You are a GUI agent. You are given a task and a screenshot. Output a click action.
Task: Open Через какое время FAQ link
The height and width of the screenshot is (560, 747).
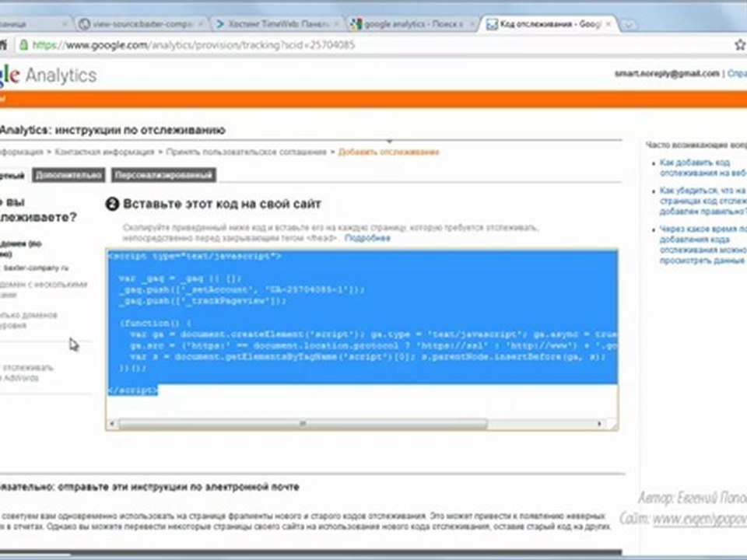pos(703,245)
